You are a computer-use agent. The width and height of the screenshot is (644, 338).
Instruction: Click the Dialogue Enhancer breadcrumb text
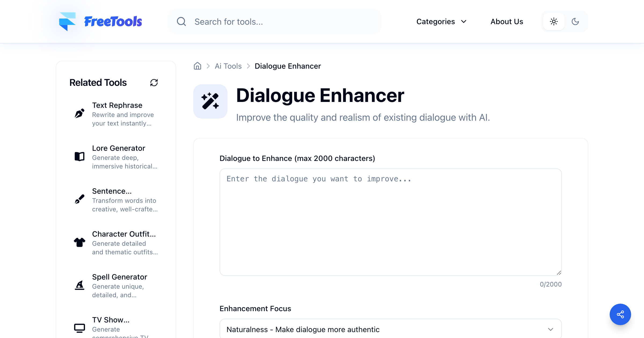point(288,66)
